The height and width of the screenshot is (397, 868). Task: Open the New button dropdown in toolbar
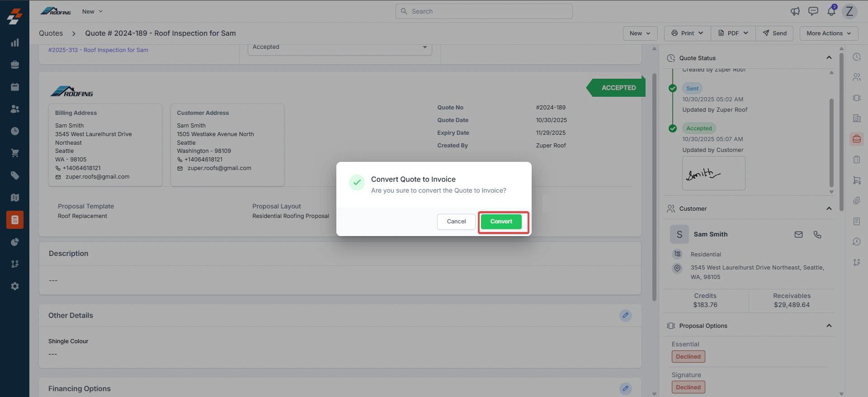[640, 33]
